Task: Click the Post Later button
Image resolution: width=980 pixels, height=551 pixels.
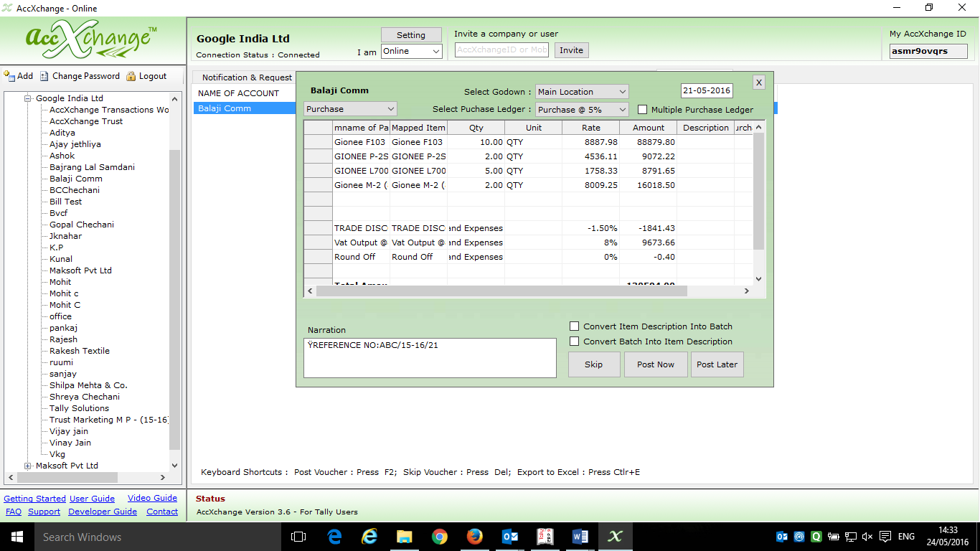Action: 717,364
